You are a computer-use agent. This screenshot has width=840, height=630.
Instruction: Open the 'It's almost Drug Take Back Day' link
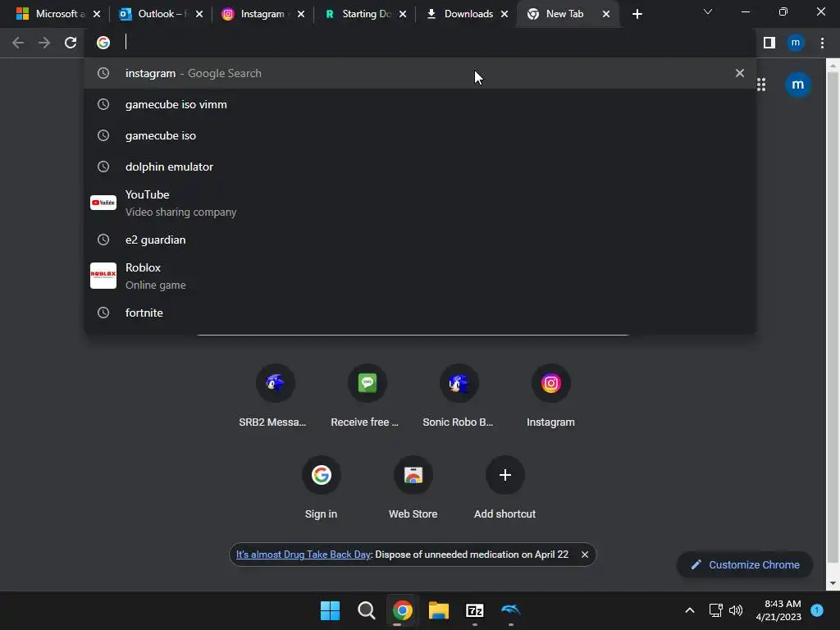coord(304,555)
